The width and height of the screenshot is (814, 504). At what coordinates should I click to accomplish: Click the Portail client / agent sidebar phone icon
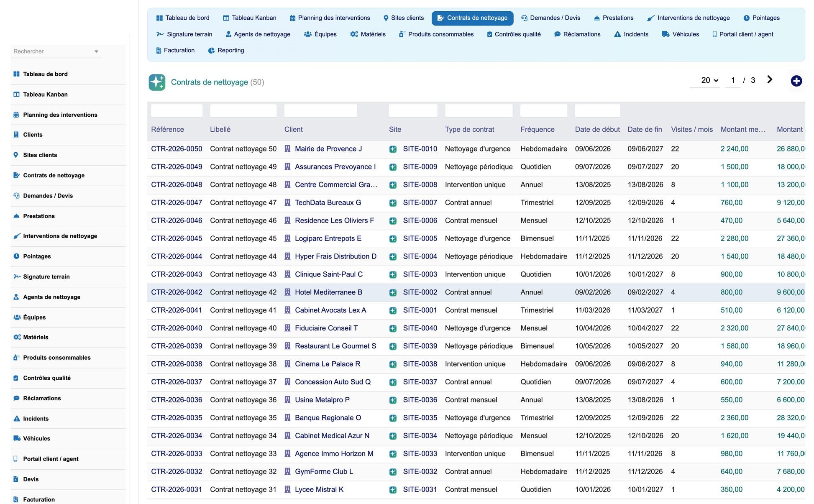click(x=15, y=459)
